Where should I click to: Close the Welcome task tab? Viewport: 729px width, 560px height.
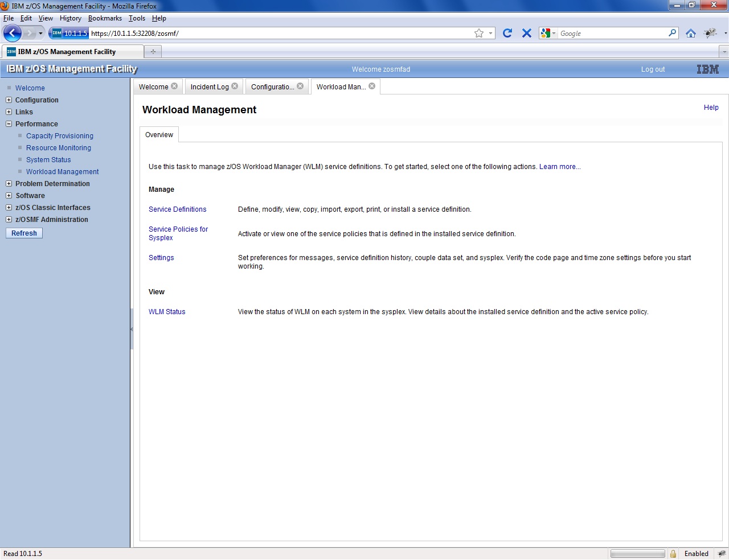(174, 86)
